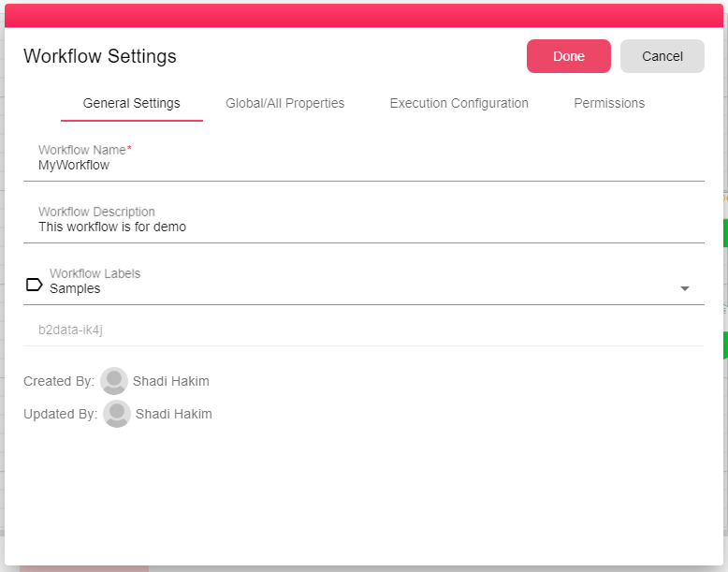This screenshot has height=572, width=728.
Task: Click Shadi Hakim next to Created By
Action: 171,381
